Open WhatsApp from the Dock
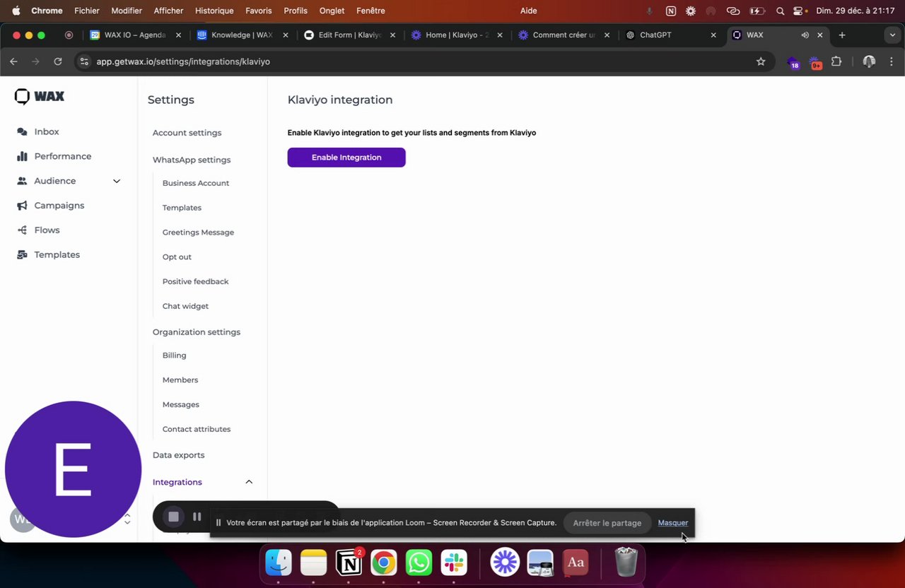The height and width of the screenshot is (588, 905). (x=419, y=563)
